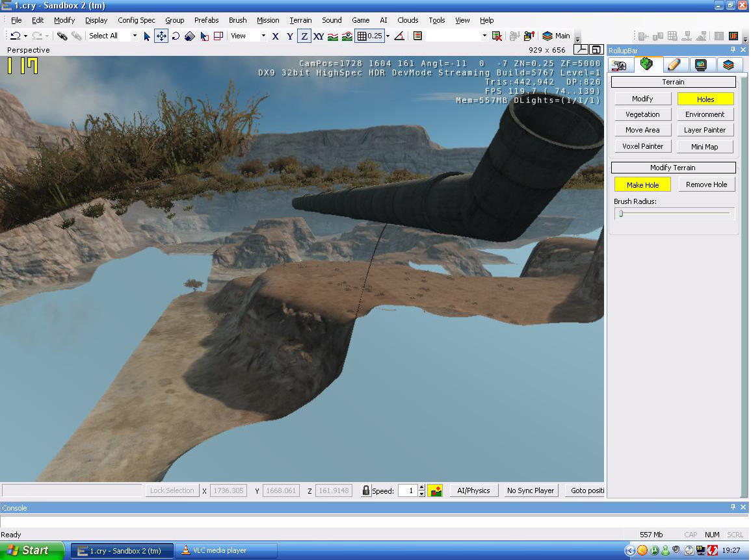Pin the RollupBar panel
The width and height of the screenshot is (751, 560).
[x=733, y=50]
